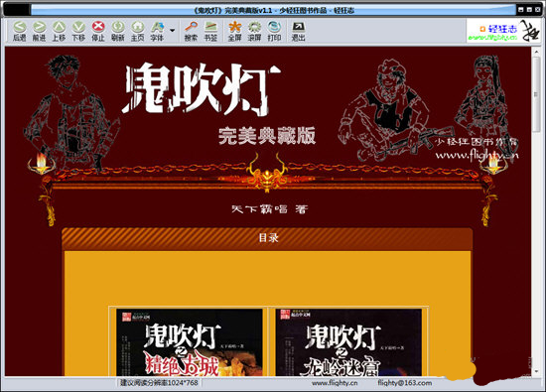Click the 前进 (Forward) toolbar icon
This screenshot has width=546, height=392.
pos(39,31)
